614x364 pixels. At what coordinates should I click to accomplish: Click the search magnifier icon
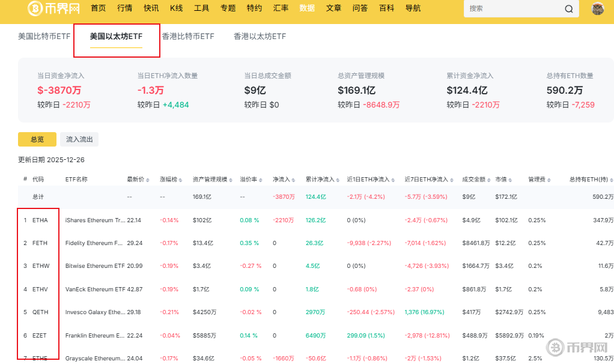[568, 8]
